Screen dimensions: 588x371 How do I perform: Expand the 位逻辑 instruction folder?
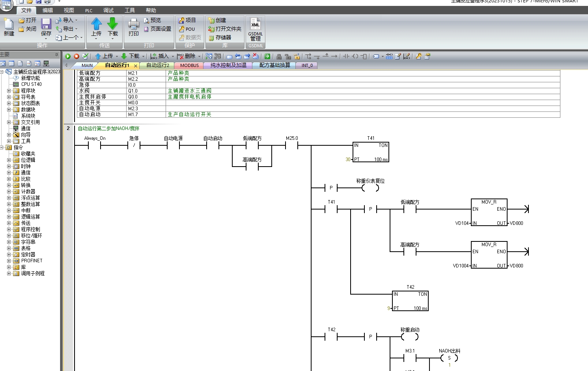coord(9,160)
